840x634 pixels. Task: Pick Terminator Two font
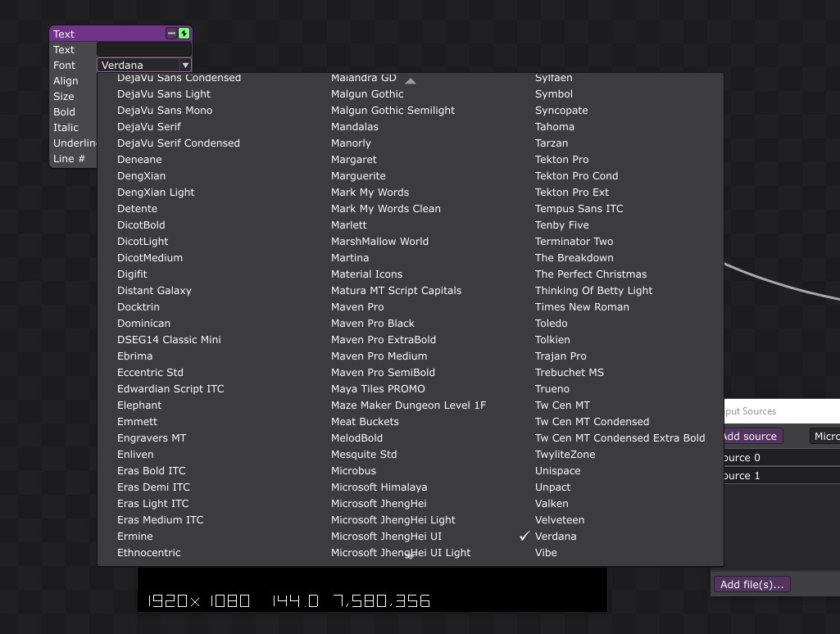click(x=574, y=242)
